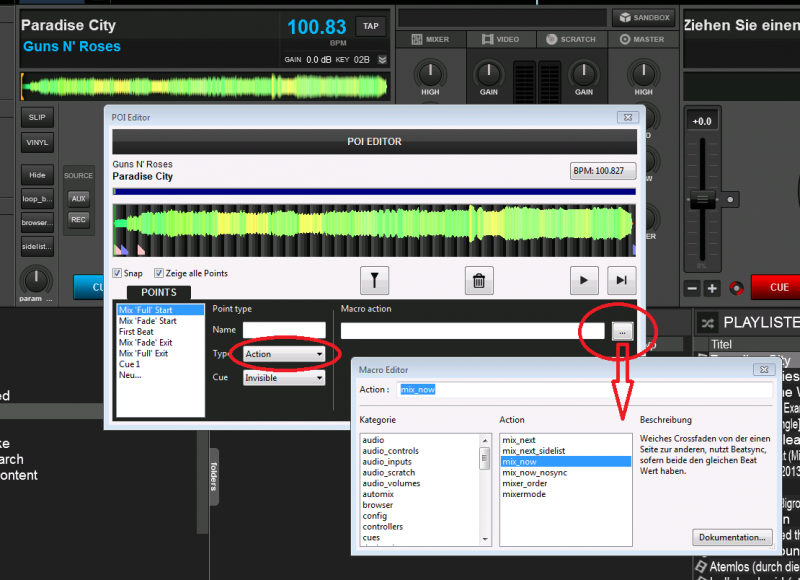The height and width of the screenshot is (580, 800).
Task: Click the skip to next point button
Action: click(x=621, y=280)
